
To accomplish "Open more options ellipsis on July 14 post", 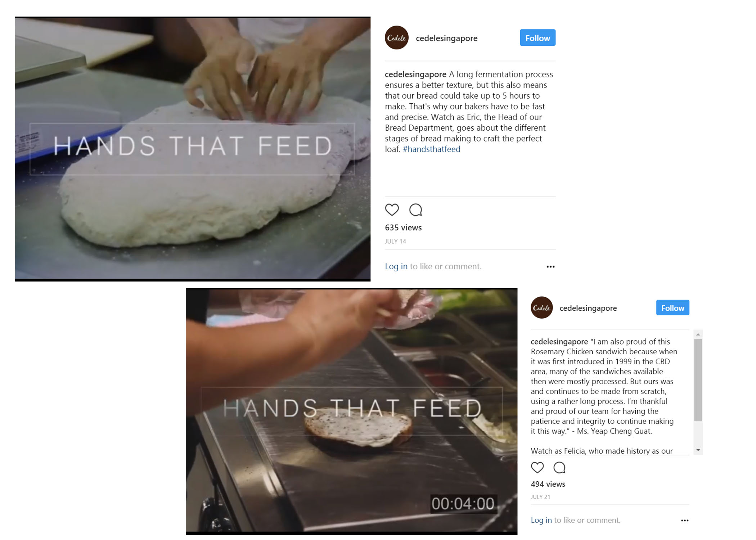I will pos(550,266).
